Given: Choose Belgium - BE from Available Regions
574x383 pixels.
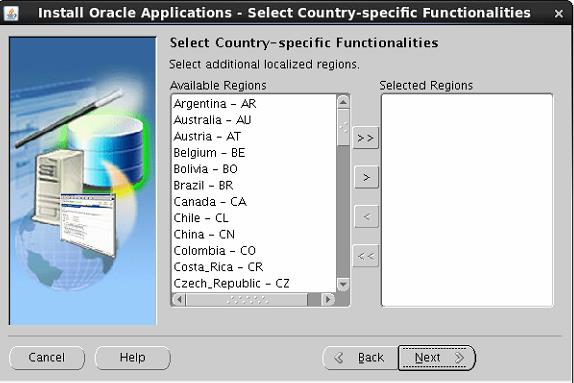Looking at the screenshot, I should coord(254,152).
